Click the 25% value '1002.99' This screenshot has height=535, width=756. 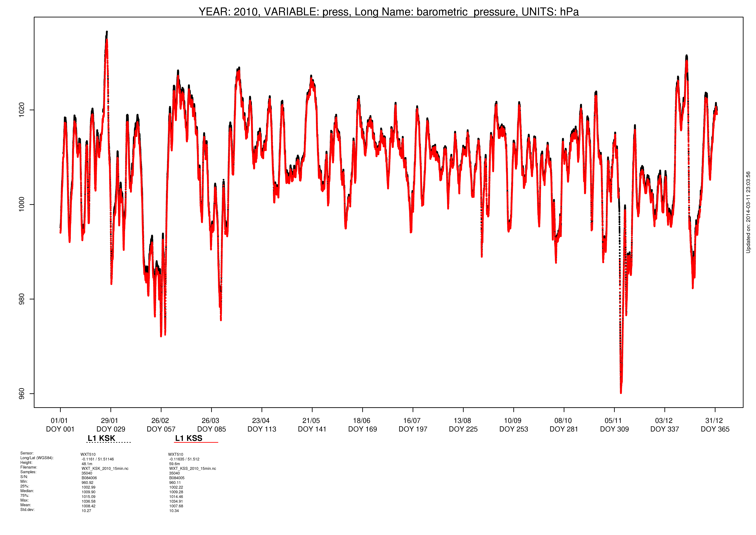[x=89, y=487]
